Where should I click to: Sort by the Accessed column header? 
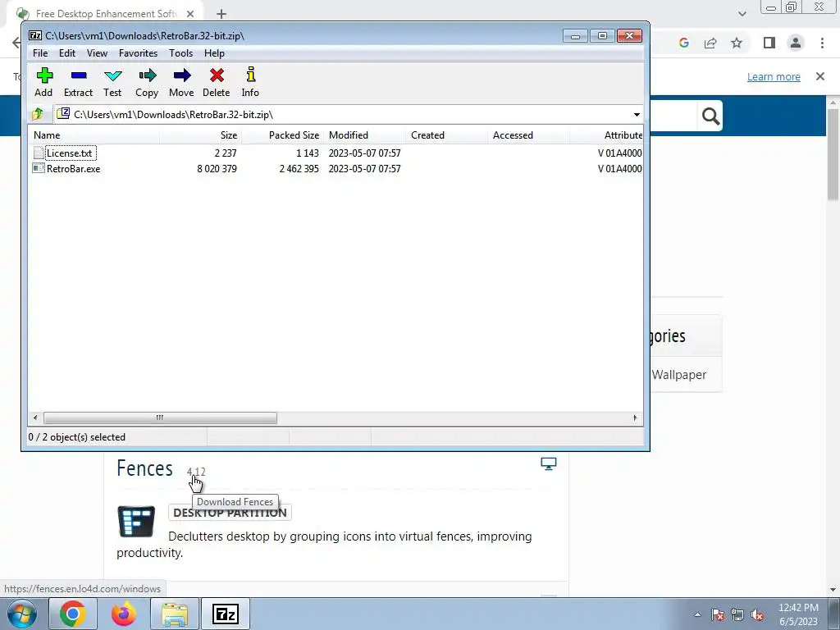click(529, 135)
